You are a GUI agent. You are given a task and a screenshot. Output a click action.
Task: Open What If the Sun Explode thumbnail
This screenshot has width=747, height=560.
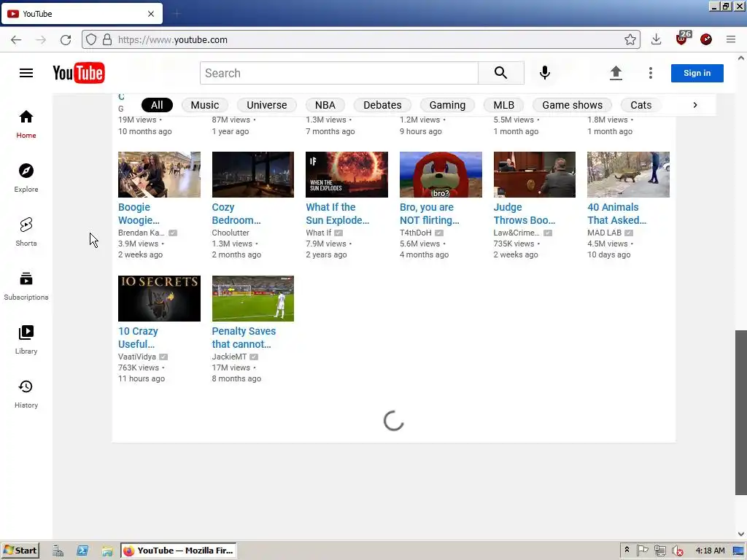click(347, 175)
